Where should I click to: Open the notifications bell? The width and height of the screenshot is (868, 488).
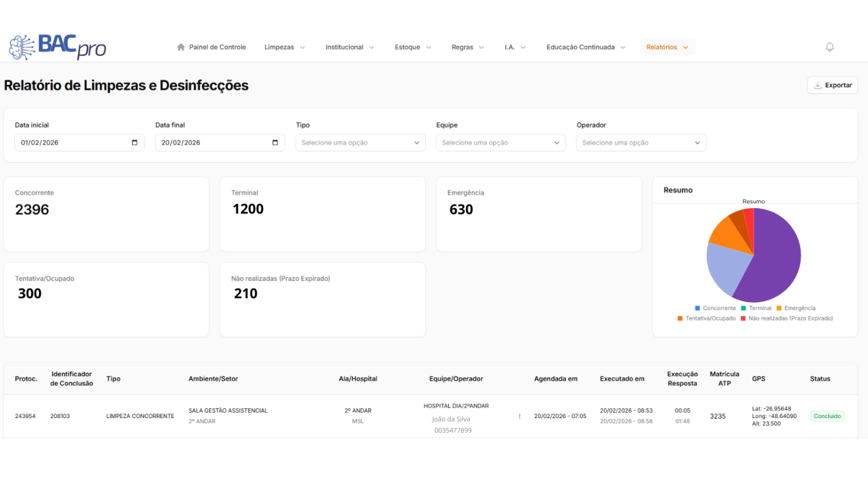829,47
